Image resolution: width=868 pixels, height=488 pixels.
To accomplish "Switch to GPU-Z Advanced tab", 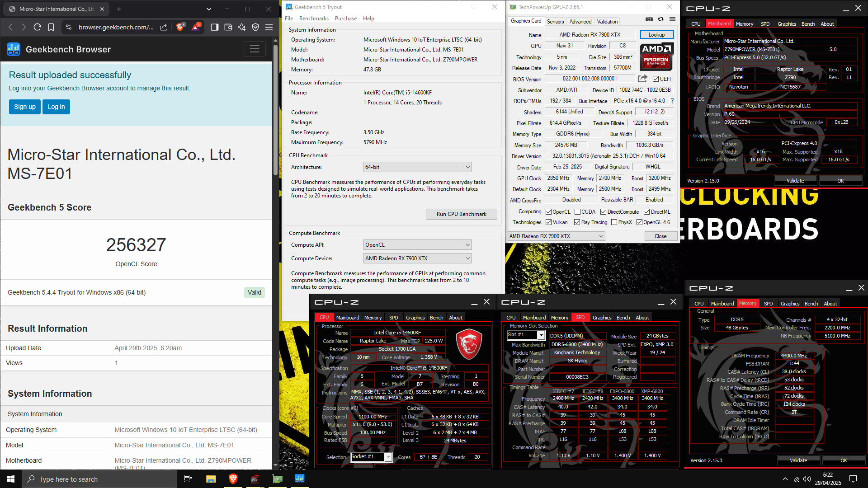I will [x=580, y=22].
